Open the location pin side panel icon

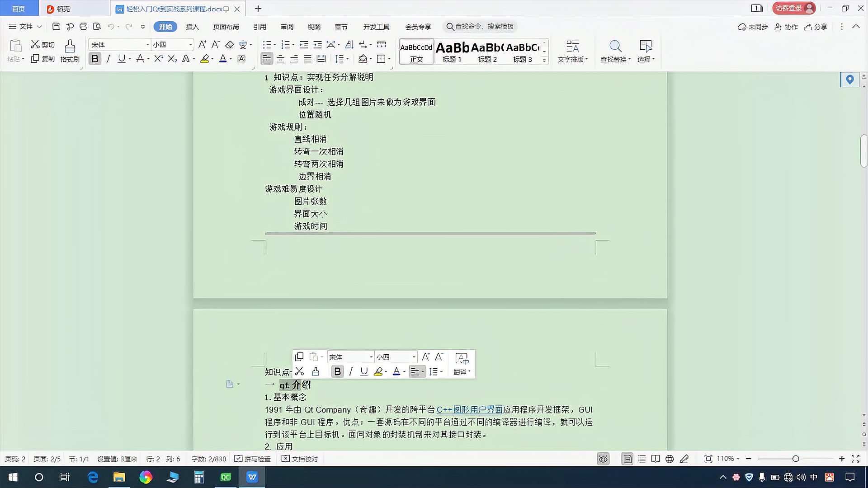click(850, 80)
